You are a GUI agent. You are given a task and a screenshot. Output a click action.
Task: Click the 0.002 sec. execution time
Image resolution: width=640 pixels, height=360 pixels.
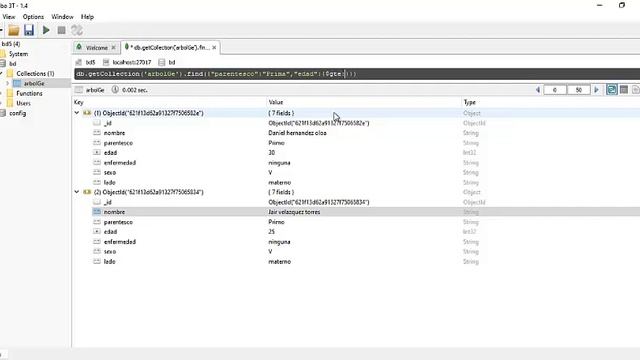click(135, 90)
